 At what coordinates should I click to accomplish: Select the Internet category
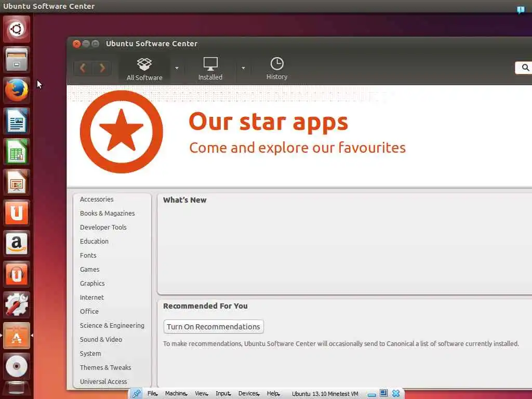(x=91, y=297)
